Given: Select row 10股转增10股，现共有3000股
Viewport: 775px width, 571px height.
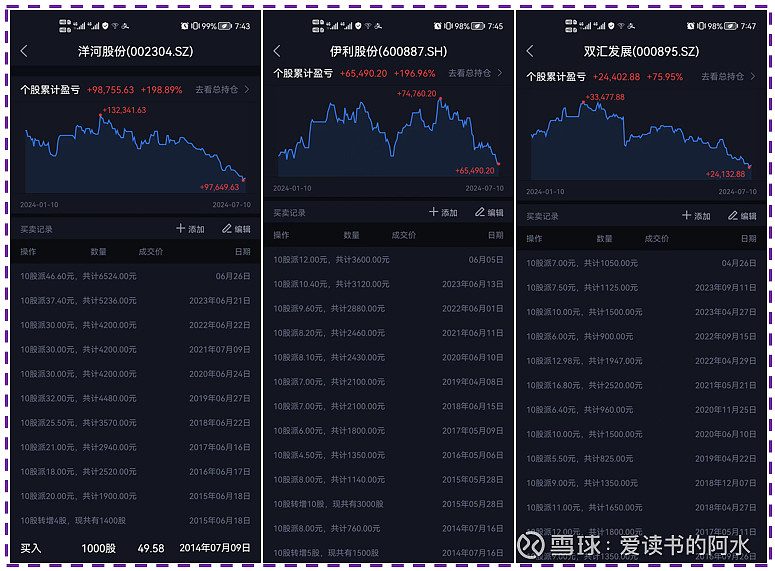Looking at the screenshot, I should (x=388, y=504).
